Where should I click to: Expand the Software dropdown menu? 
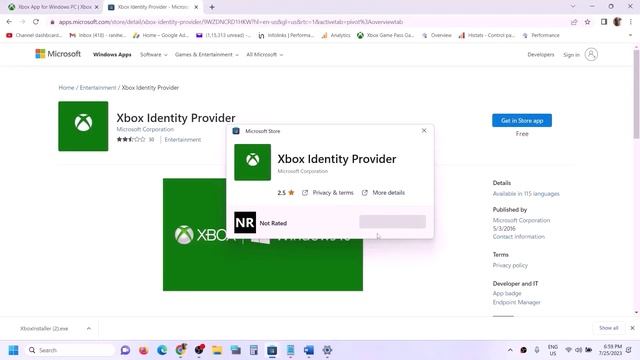click(153, 54)
